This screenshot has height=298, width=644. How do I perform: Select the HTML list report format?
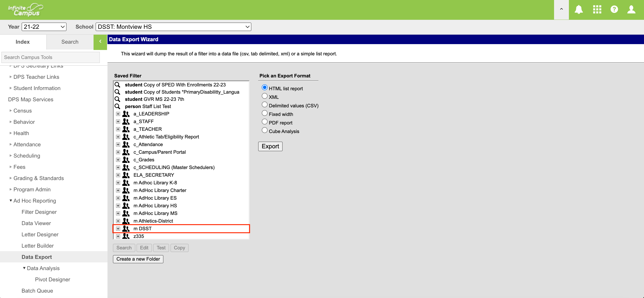264,88
